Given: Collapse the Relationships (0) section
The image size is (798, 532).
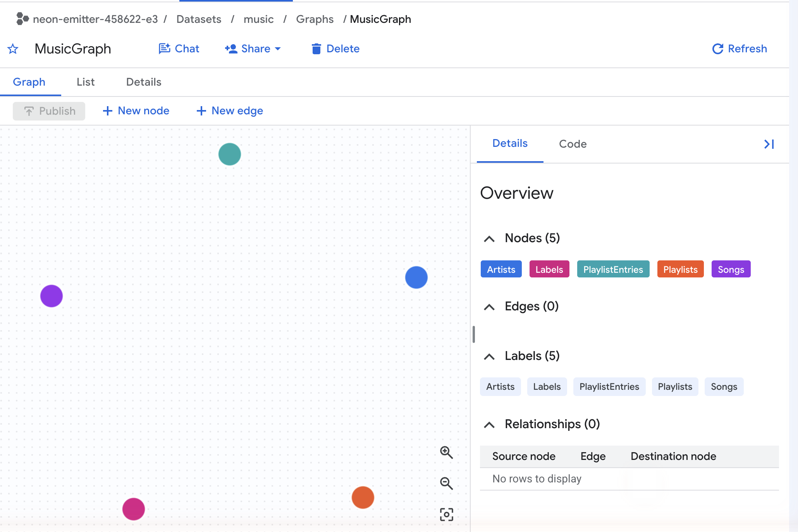Looking at the screenshot, I should pyautogui.click(x=489, y=425).
